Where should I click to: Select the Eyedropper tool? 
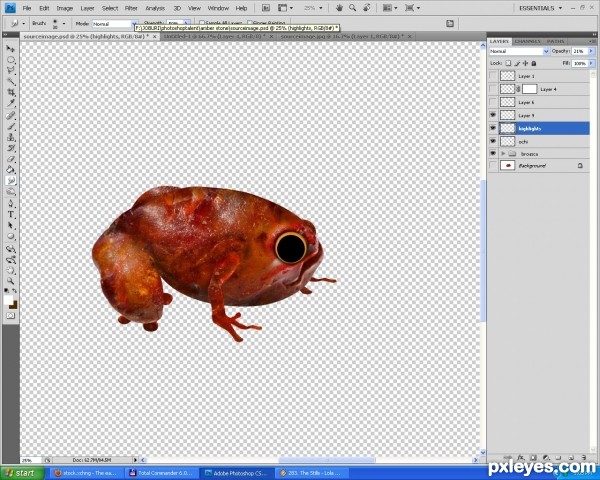[11, 103]
